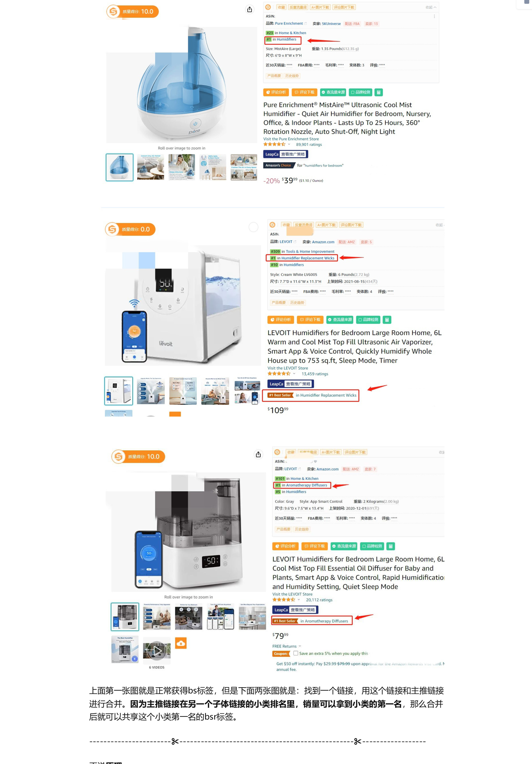Image resolution: width=532 pixels, height=764 pixels.
Task: Open 历史趋势 tab in Pure Enrichment panel
Action: 292,76
